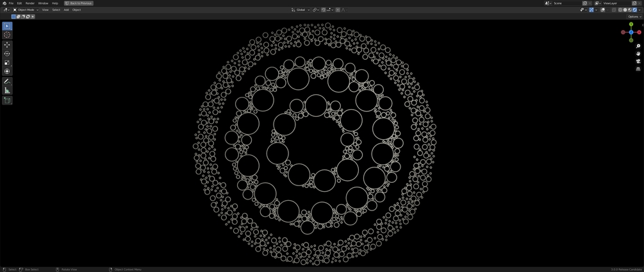Toggle viewport gizmos display
Image resolution: width=644 pixels, height=272 pixels.
[591, 10]
